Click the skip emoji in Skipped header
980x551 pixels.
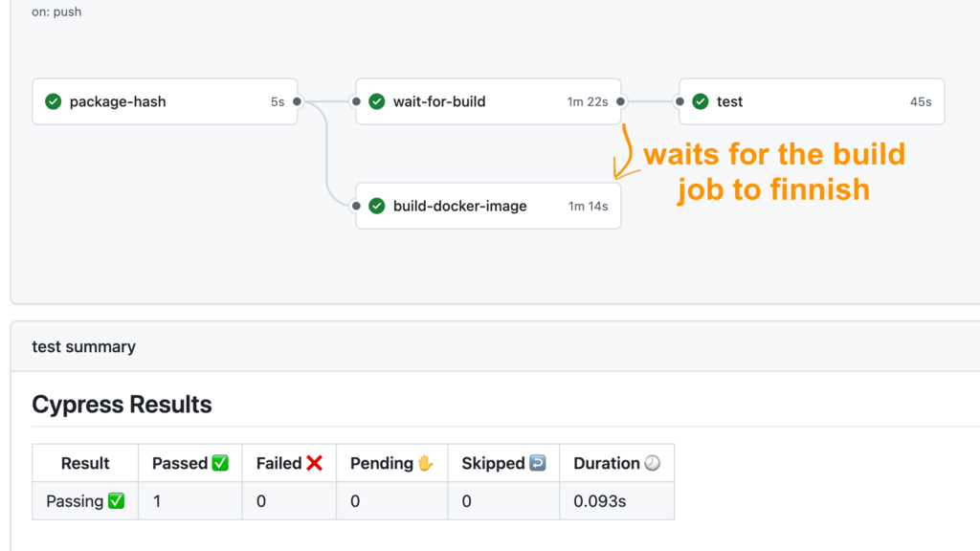[537, 463]
